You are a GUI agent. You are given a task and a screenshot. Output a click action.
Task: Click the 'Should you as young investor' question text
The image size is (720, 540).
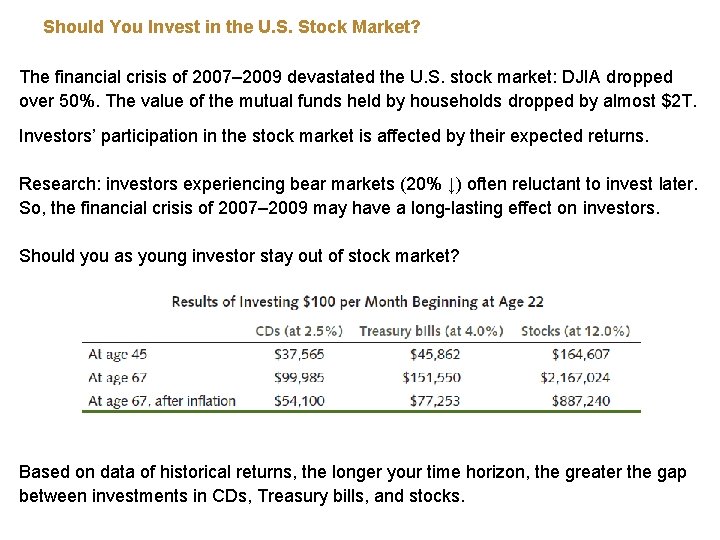click(239, 256)
